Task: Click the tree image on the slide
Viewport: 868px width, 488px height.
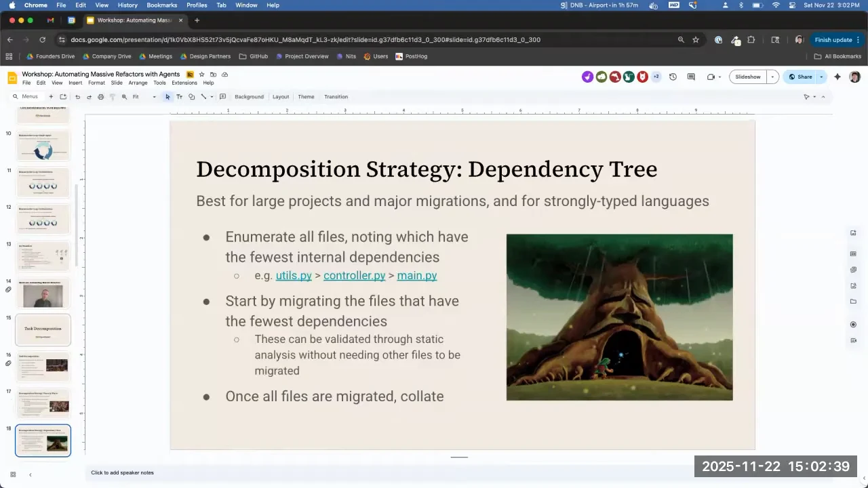Action: point(619,317)
